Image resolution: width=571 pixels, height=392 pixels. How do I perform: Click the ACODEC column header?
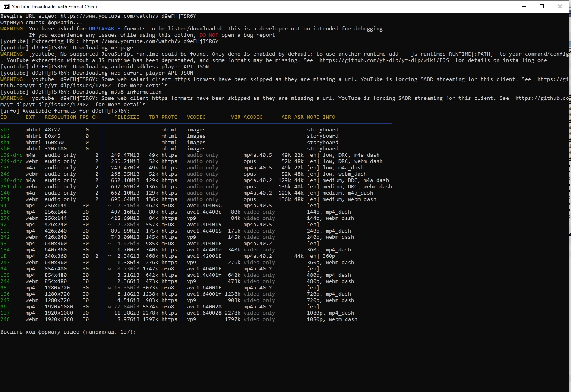tap(253, 117)
